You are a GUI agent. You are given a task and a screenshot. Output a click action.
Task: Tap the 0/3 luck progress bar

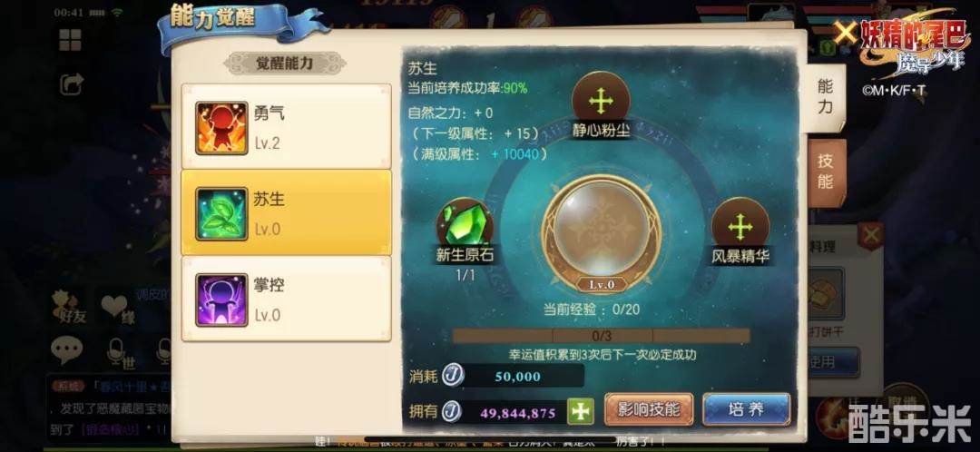pyautogui.click(x=601, y=337)
